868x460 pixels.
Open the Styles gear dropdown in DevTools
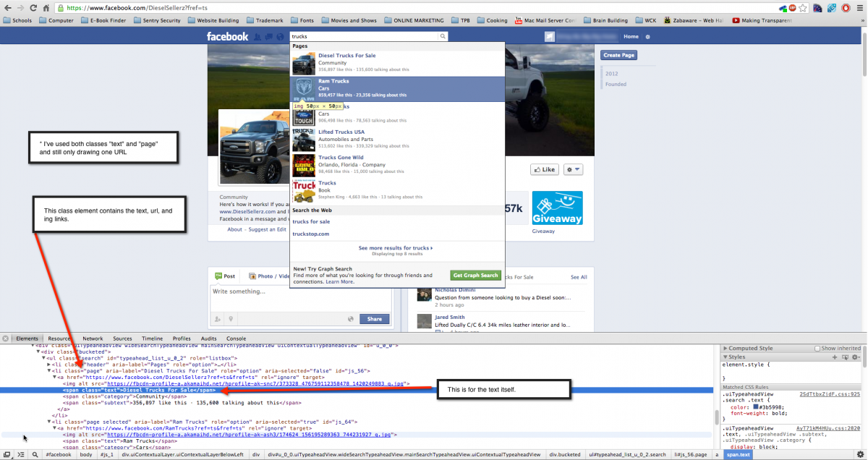856,357
